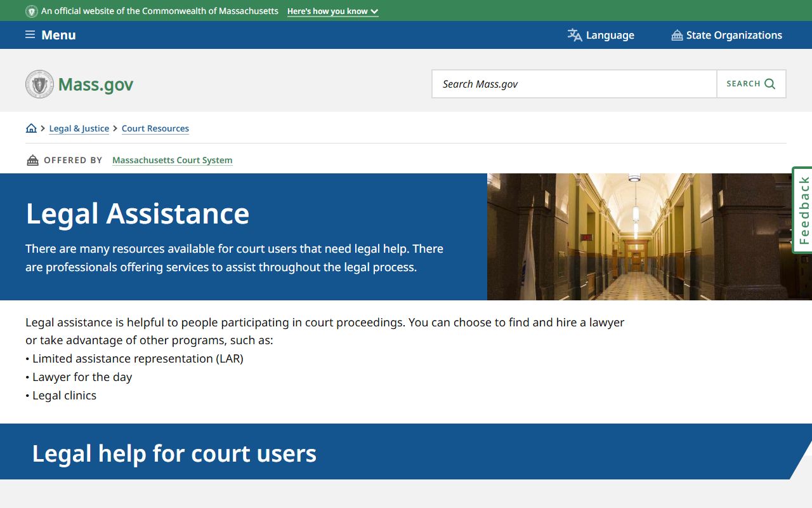Click the Mass.gov wordmark link
The width and height of the screenshot is (812, 508).
tap(96, 84)
